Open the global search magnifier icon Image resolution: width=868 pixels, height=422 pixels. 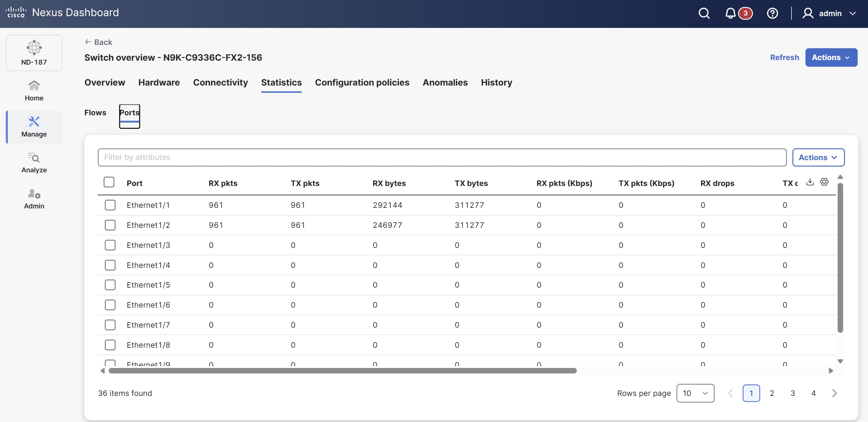pos(704,13)
